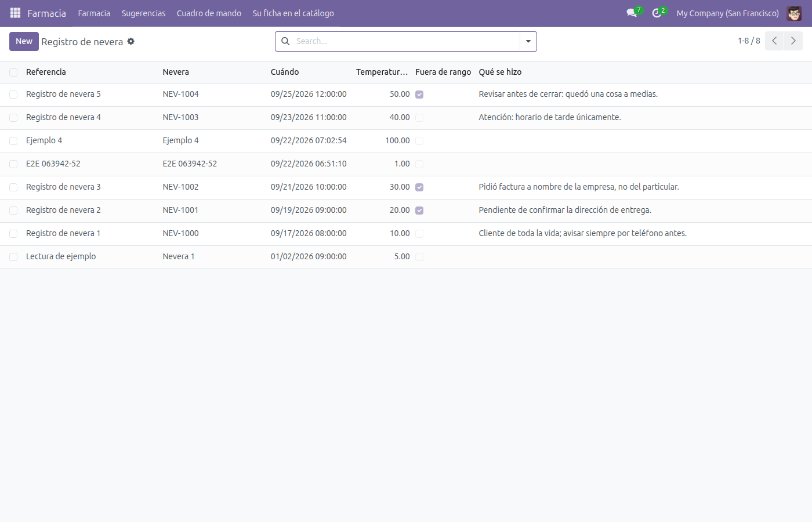This screenshot has height=522, width=812.
Task: Click the note 'Cliente de toda la vida'
Action: pyautogui.click(x=582, y=233)
